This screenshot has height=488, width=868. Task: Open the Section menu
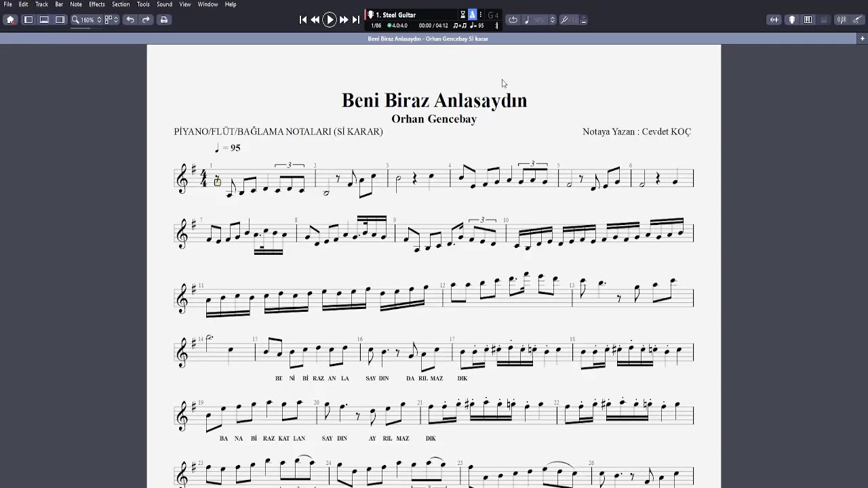point(121,4)
